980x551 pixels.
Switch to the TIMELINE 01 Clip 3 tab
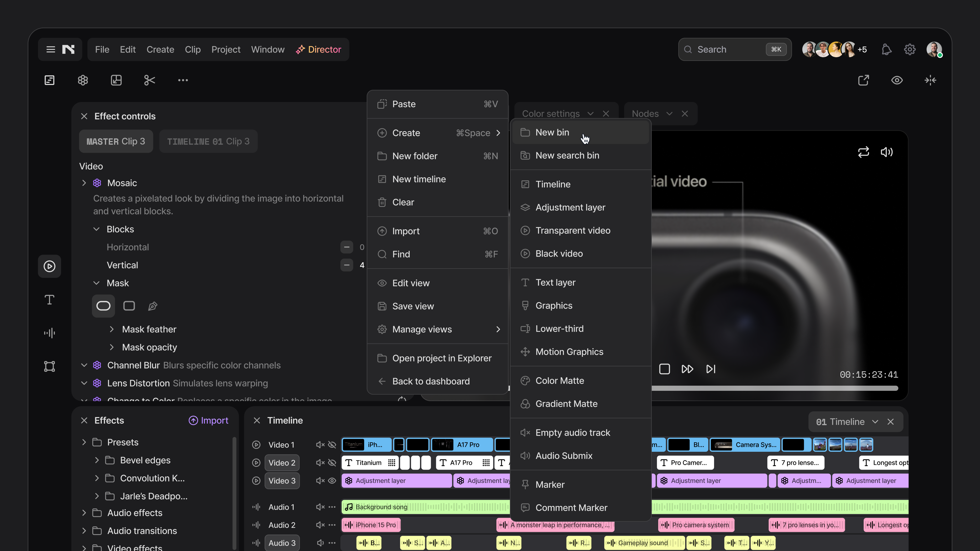tap(208, 141)
